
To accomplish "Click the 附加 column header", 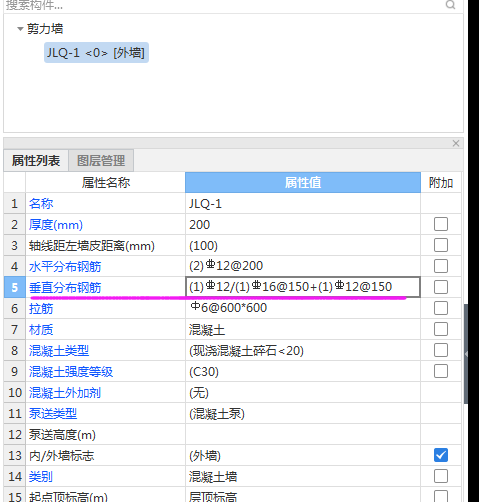I will pyautogui.click(x=441, y=183).
